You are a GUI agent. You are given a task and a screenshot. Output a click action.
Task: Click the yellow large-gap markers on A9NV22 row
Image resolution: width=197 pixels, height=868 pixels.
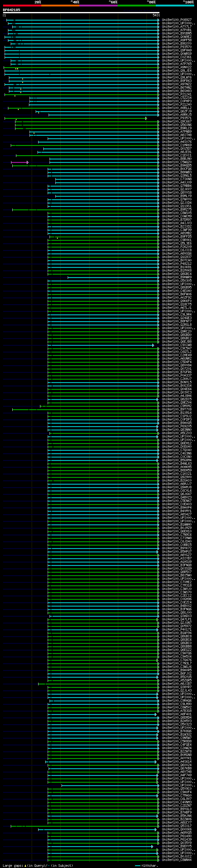coord(17,69)
